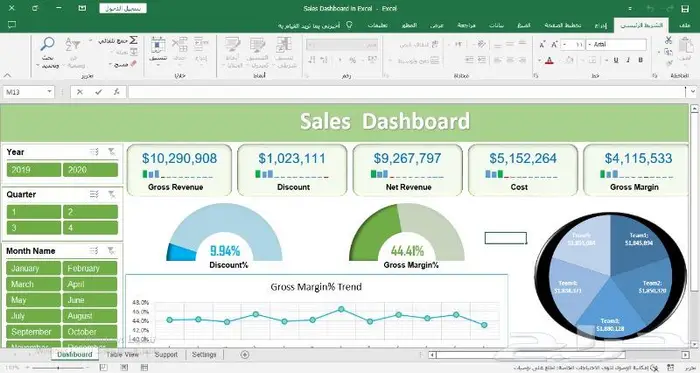Click the red font color A icon
The width and height of the screenshot is (700, 373).
pyautogui.click(x=549, y=60)
